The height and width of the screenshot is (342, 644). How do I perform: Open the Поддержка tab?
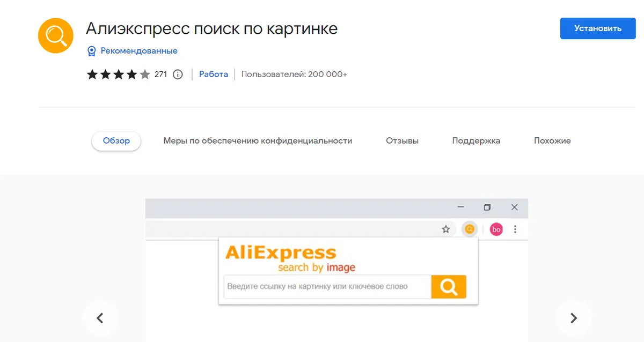click(476, 141)
